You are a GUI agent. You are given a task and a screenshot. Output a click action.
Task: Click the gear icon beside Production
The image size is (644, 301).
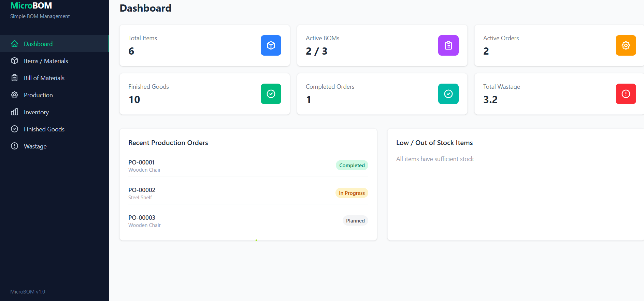pos(14,95)
